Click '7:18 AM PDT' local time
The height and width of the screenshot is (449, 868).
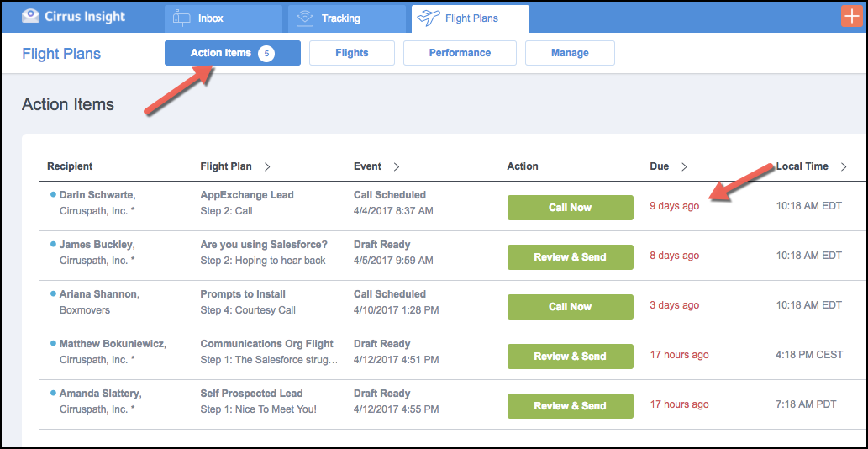coord(806,404)
